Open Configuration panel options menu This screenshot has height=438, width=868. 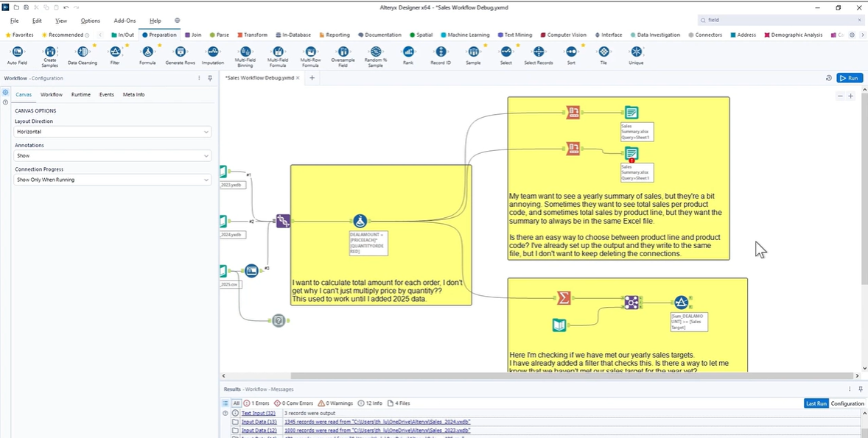[199, 79]
